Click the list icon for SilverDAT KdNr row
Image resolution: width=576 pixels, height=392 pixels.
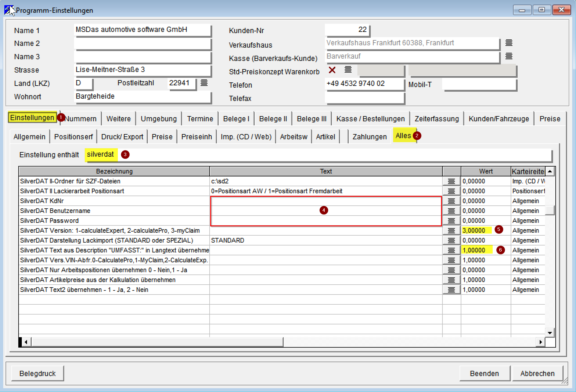[x=451, y=201]
